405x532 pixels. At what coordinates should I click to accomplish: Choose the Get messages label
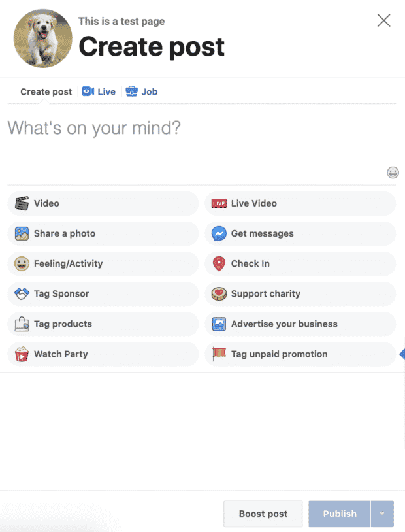[262, 233]
